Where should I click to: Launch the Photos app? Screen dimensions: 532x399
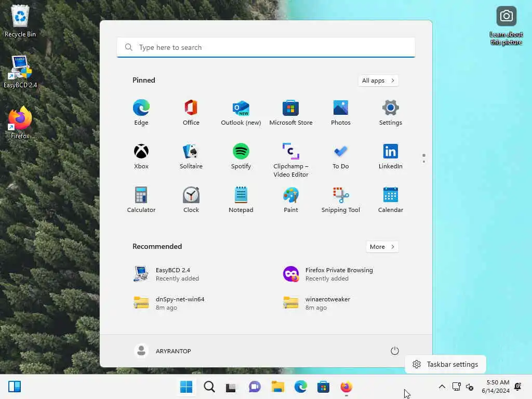pos(341,113)
